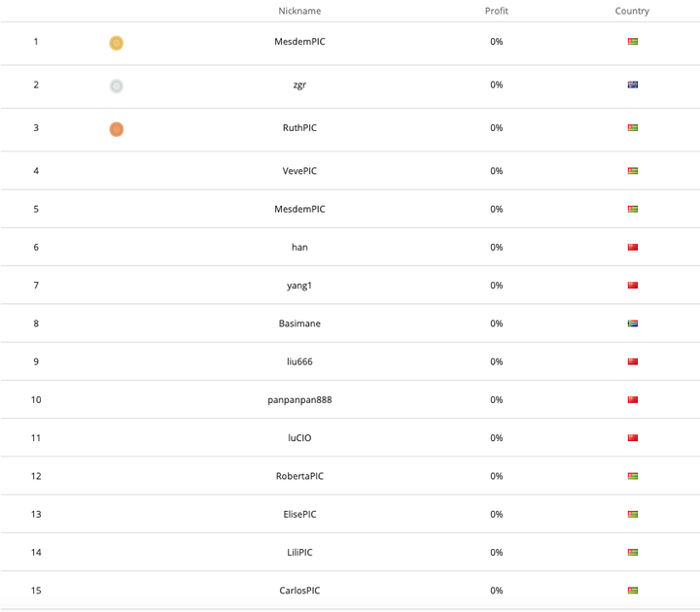The width and height of the screenshot is (700, 612).
Task: Click the country flag in zgr's row
Action: (x=632, y=85)
